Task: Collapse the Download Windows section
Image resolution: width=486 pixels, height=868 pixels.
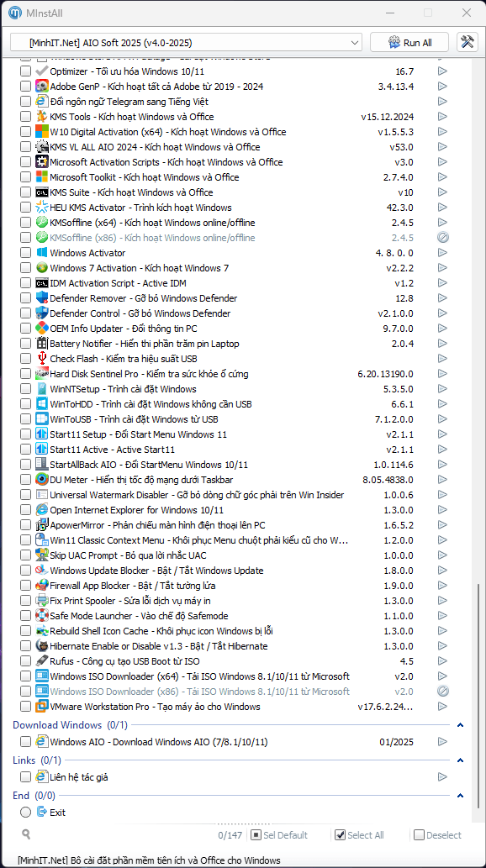Action: pos(460,724)
